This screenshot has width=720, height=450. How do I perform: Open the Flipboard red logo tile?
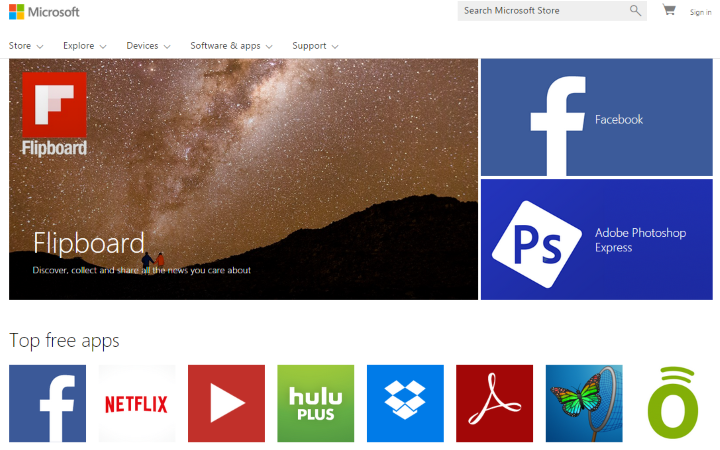tap(54, 105)
